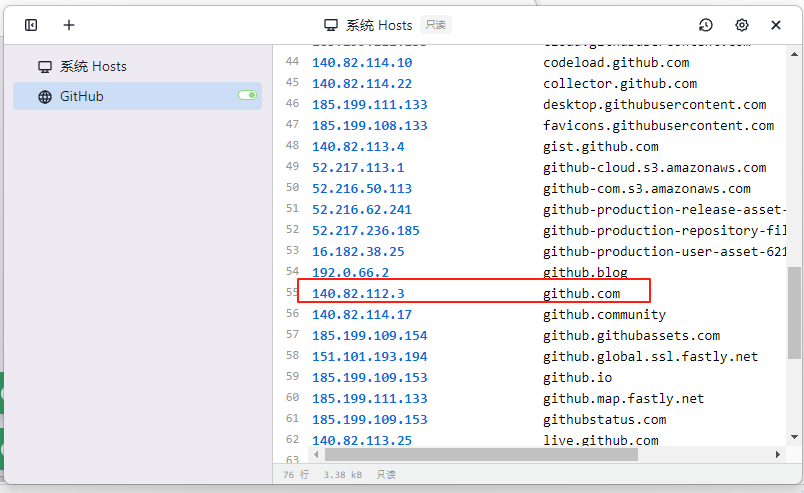804x493 pixels.
Task: Click IP 192.0.66.2
Action: click(x=351, y=272)
